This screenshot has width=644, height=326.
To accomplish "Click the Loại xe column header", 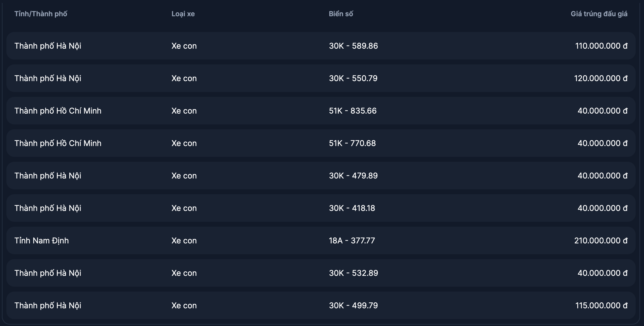I will [183, 14].
